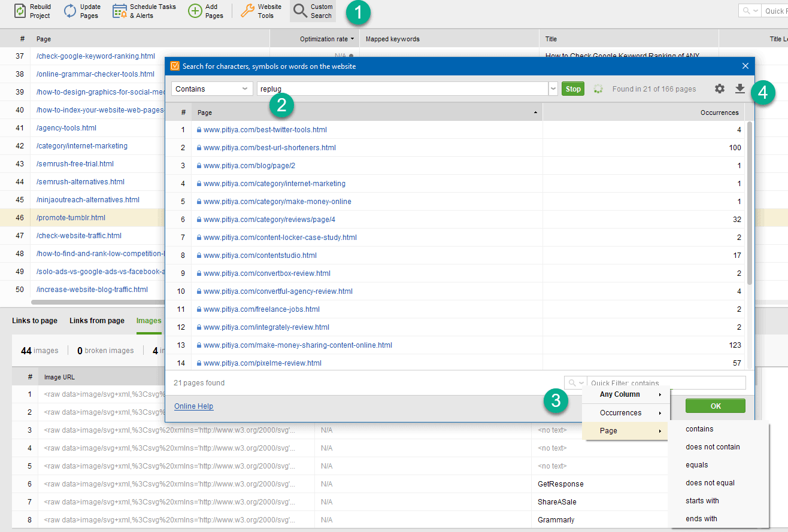This screenshot has width=788, height=532.
Task: Select the ShareASale image text cell
Action: (x=557, y=501)
